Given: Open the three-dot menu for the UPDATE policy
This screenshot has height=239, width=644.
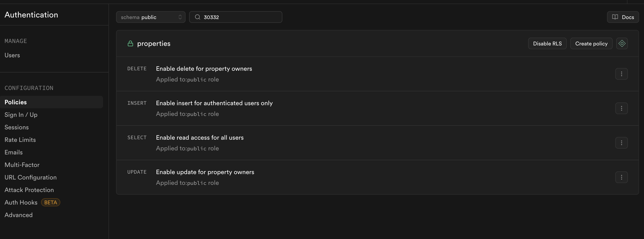Looking at the screenshot, I should (x=621, y=177).
